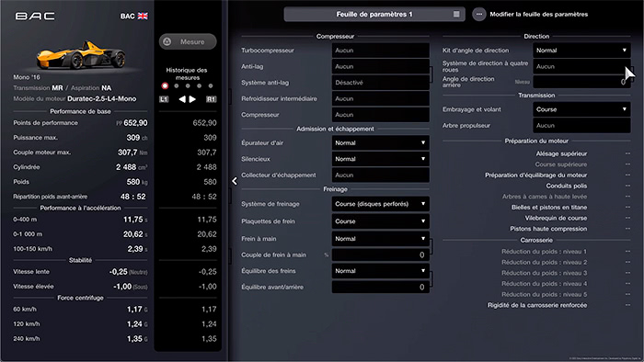Select Alésage supérieur engine preparation item
Screen dimensions: 644x362
(561, 153)
